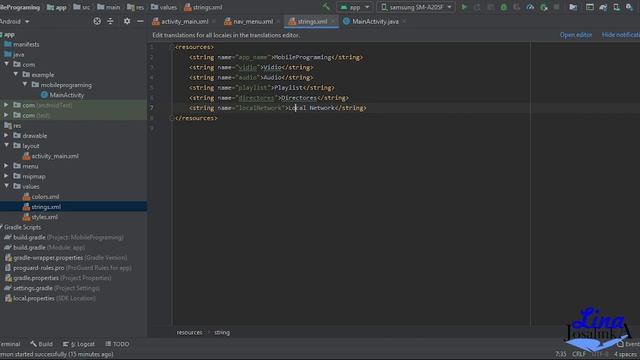The height and width of the screenshot is (360, 640).
Task: Open the Logcat tool window tab
Action: (79, 344)
